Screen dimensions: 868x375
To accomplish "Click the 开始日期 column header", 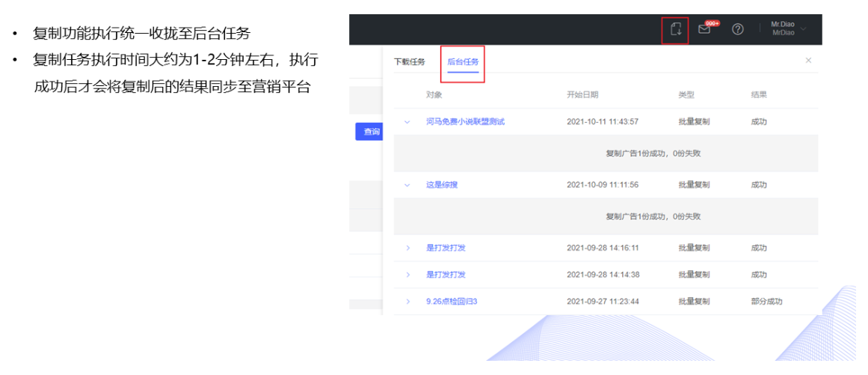I will point(582,95).
